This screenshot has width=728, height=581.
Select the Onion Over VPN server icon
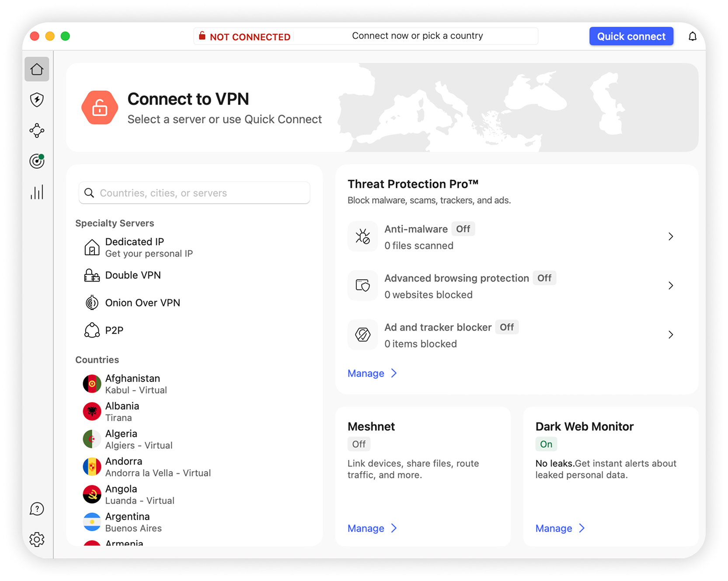(92, 302)
